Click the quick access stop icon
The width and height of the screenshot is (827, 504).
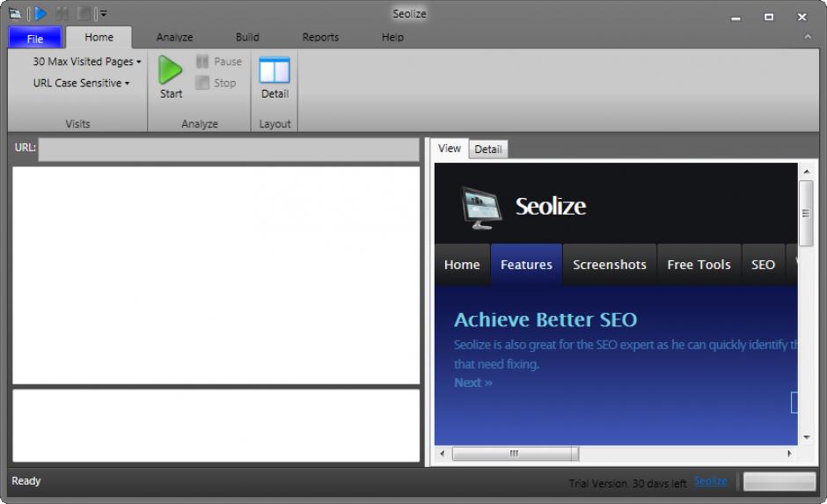point(84,13)
